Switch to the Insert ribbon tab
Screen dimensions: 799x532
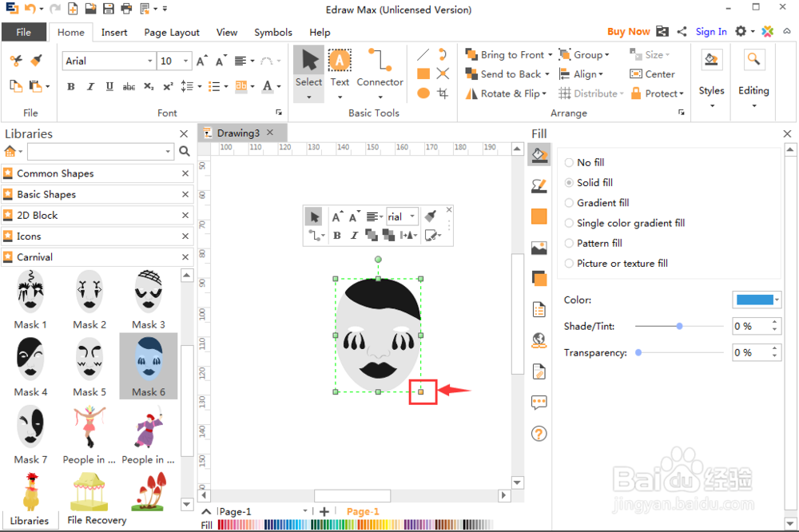pos(114,32)
